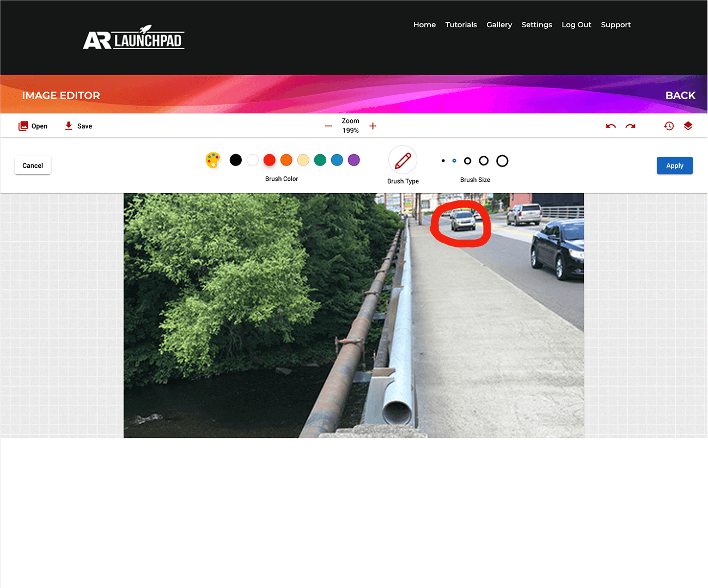Viewport: 708px width, 588px height.
Task: Click the Zoom 199% value
Action: click(351, 131)
